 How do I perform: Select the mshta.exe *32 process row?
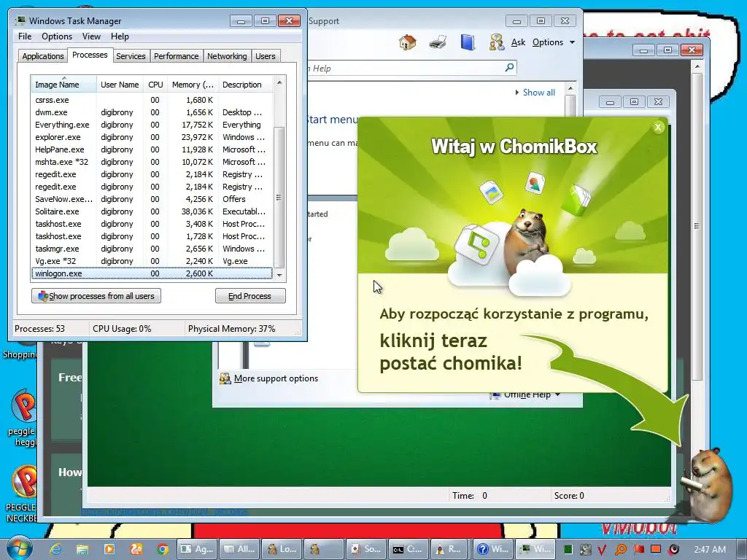[x=152, y=162]
